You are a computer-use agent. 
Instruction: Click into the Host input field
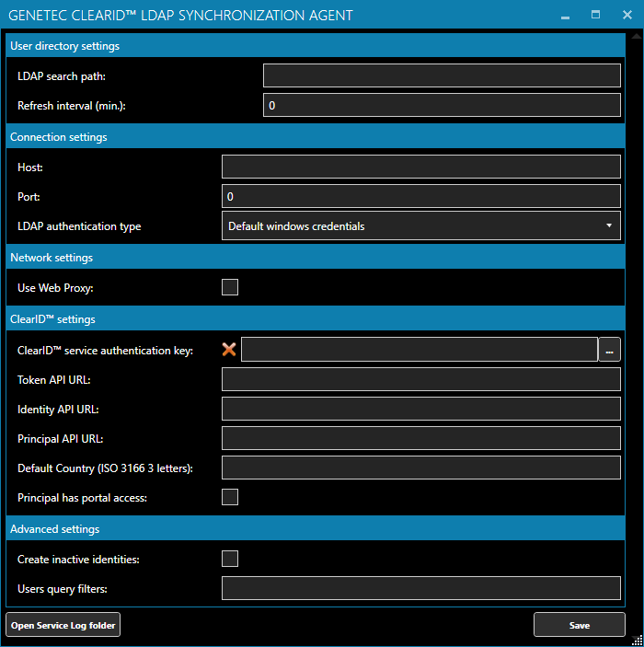[x=420, y=167]
